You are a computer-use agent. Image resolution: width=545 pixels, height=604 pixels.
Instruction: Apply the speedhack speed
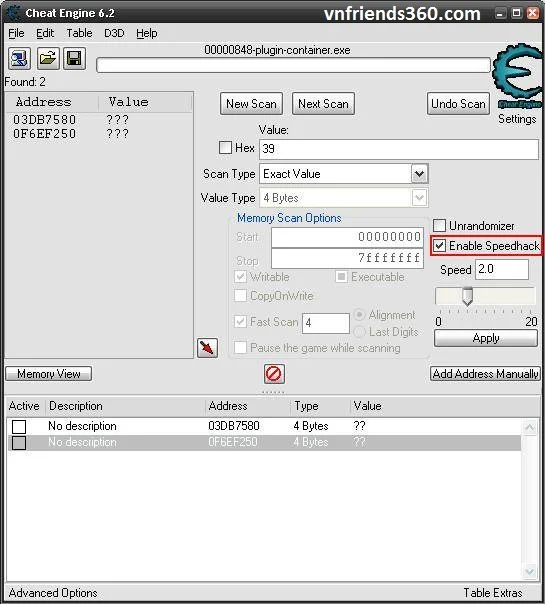click(486, 338)
